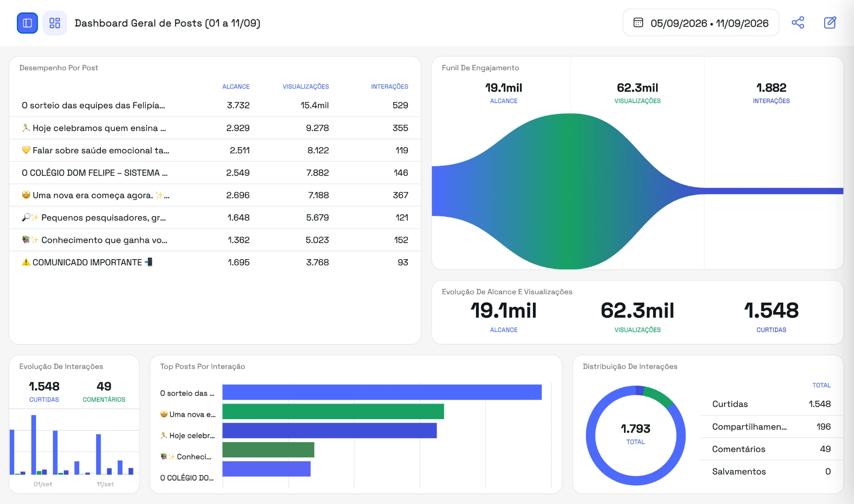Image resolution: width=854 pixels, height=504 pixels.
Task: Click the 9.278 visualizações cell
Action: pyautogui.click(x=317, y=128)
